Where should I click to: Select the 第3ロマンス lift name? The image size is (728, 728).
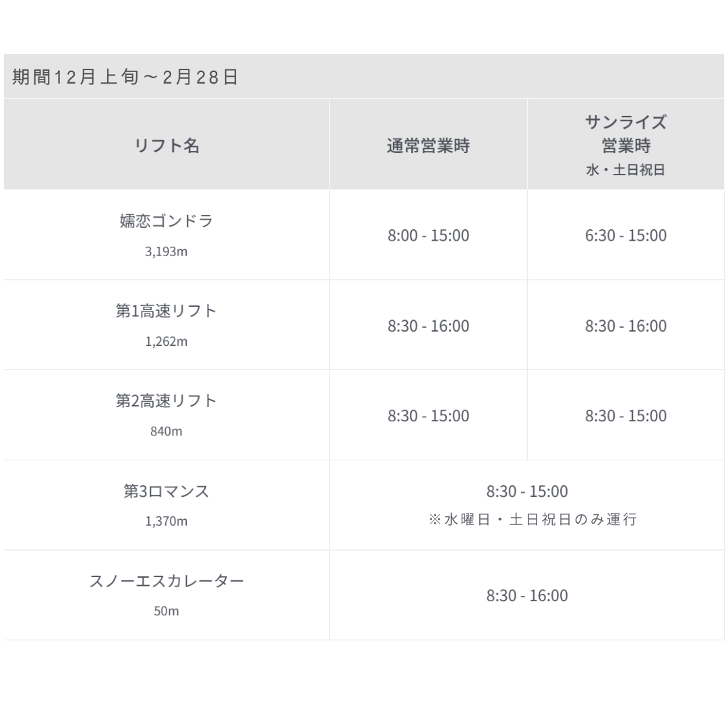coord(166,491)
